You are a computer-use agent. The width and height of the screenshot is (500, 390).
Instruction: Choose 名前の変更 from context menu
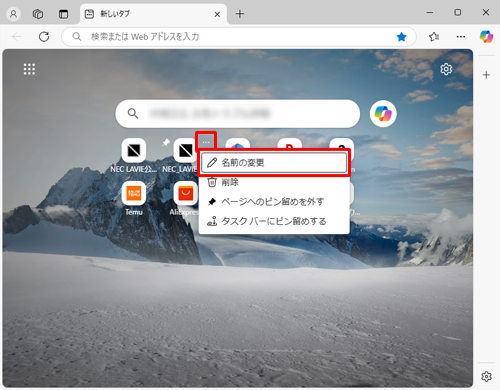274,163
